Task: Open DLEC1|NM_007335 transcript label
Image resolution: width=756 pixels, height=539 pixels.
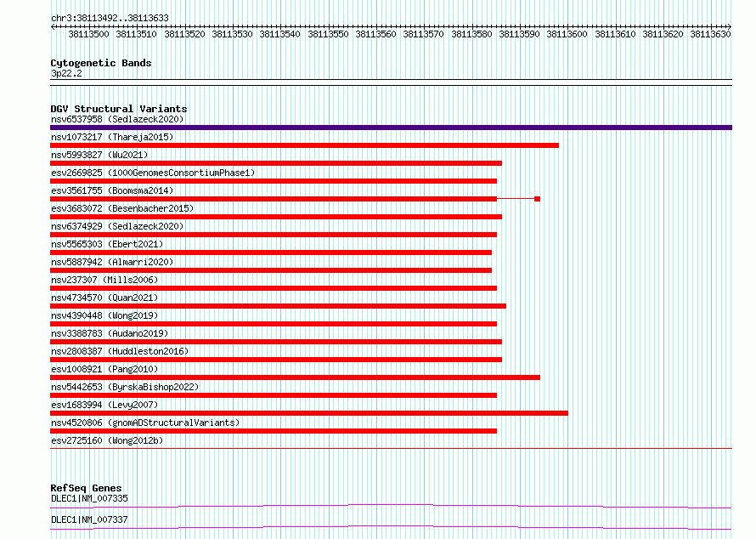Action: pyautogui.click(x=90, y=498)
